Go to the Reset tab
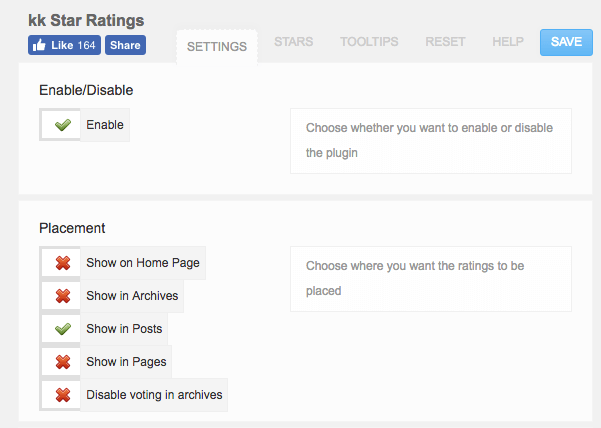601x428 pixels. tap(445, 42)
